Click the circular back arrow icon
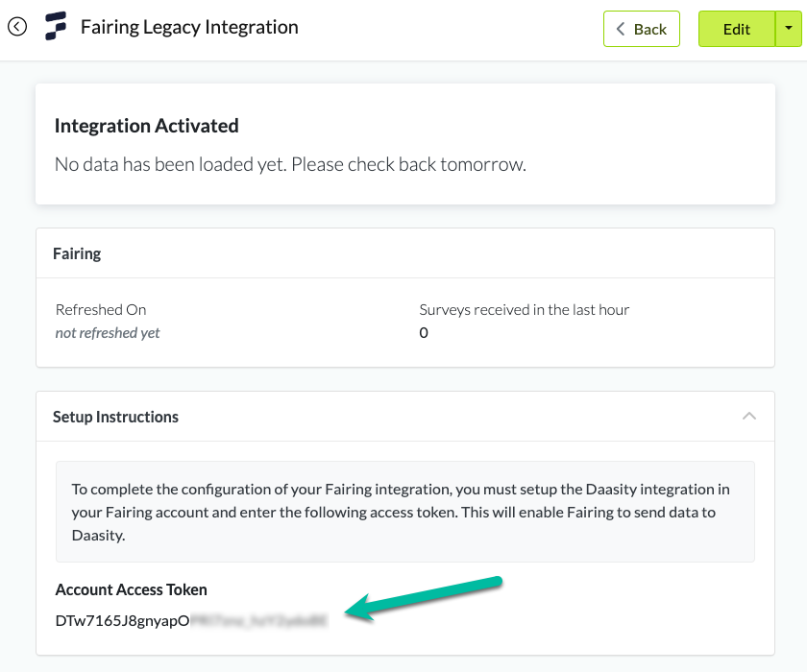 pos(17,27)
